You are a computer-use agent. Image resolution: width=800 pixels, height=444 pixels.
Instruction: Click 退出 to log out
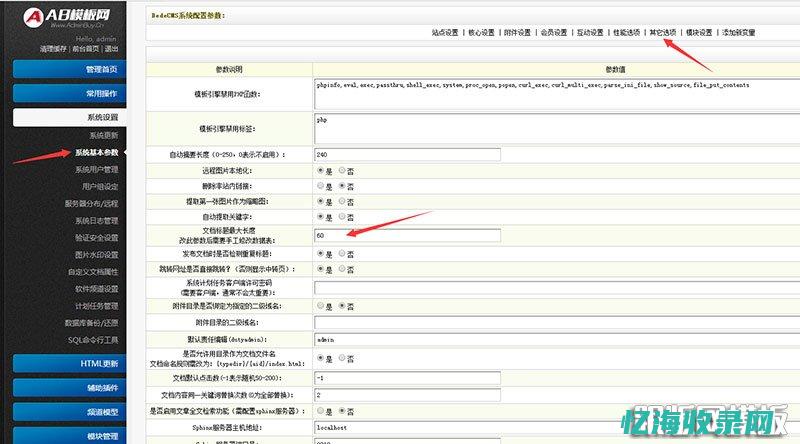111,48
